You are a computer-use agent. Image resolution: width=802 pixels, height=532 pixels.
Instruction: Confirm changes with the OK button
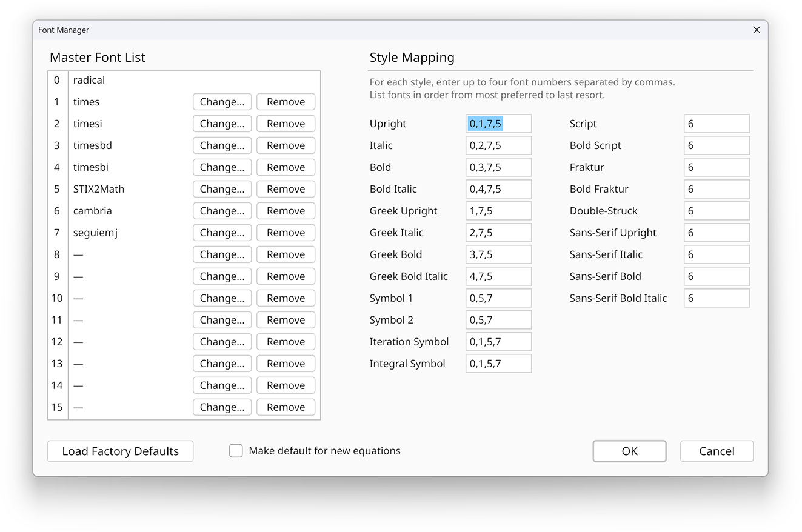pyautogui.click(x=629, y=451)
